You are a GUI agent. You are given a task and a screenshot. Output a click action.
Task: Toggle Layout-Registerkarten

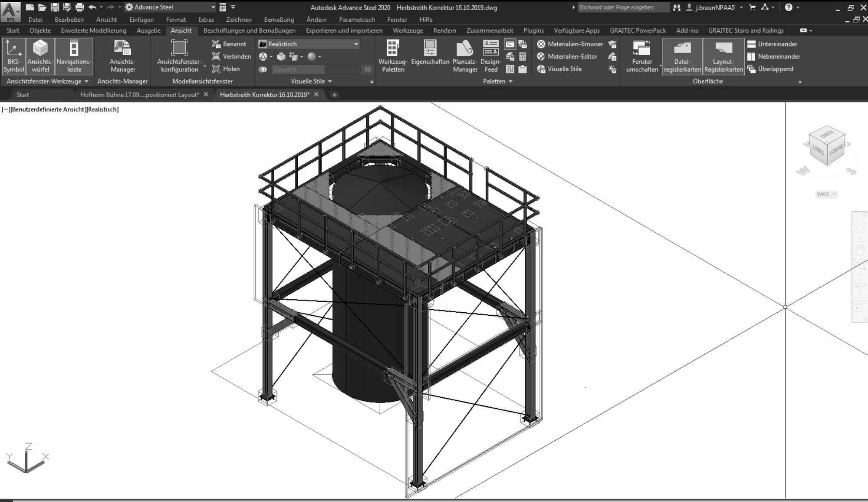pos(723,56)
